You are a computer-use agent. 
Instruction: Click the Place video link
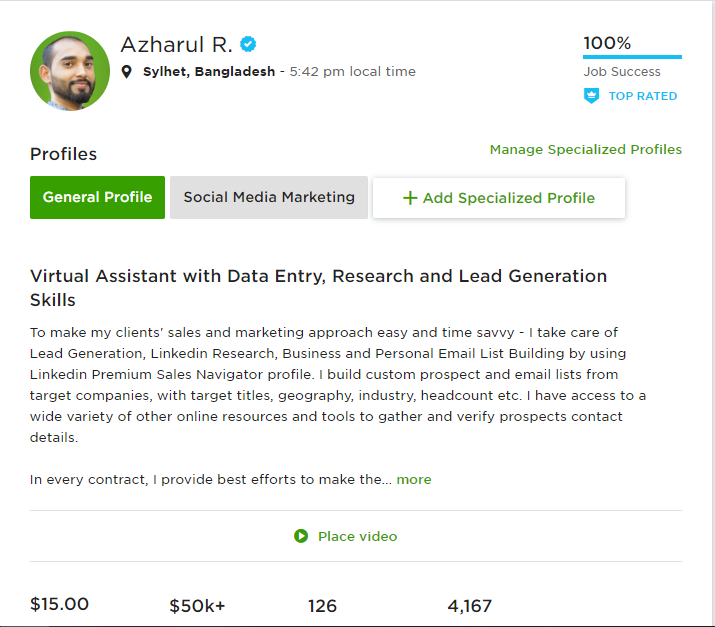pyautogui.click(x=358, y=536)
